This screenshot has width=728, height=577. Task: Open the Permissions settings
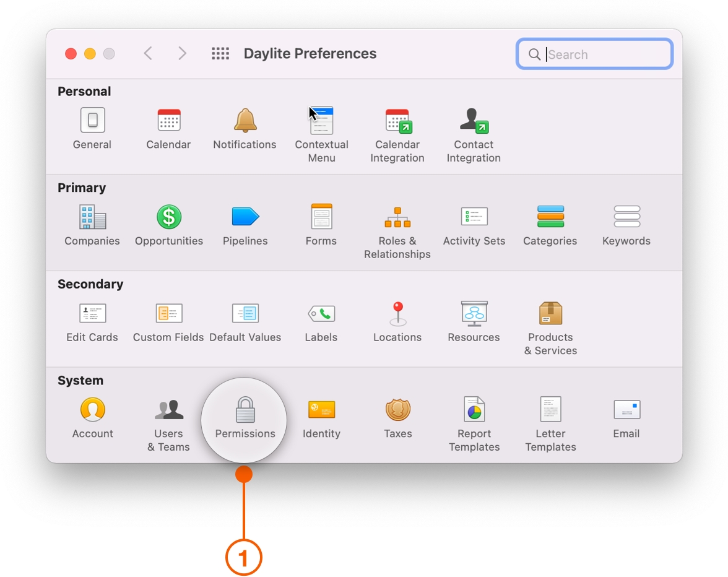tap(244, 417)
